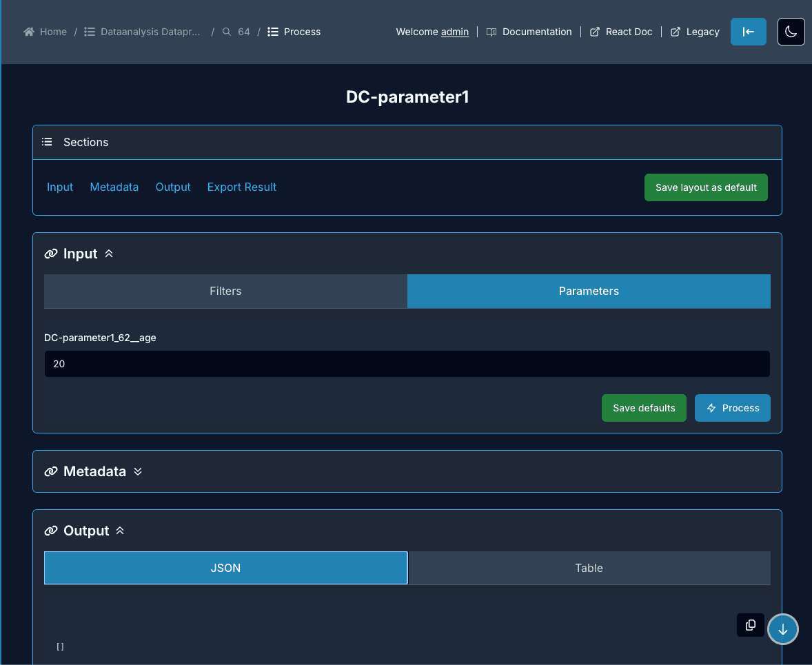This screenshot has height=665, width=812.
Task: Click the link icon next to Input heading
Action: point(51,254)
